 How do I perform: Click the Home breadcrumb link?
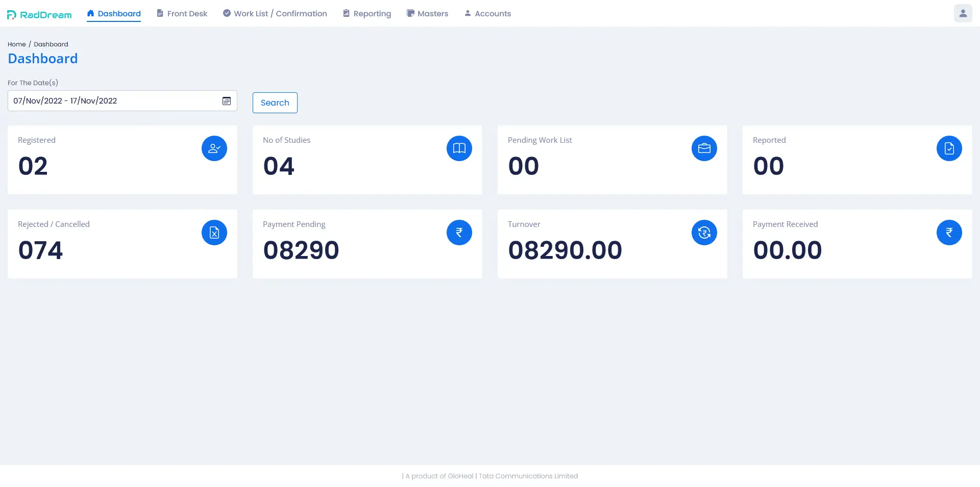click(16, 44)
